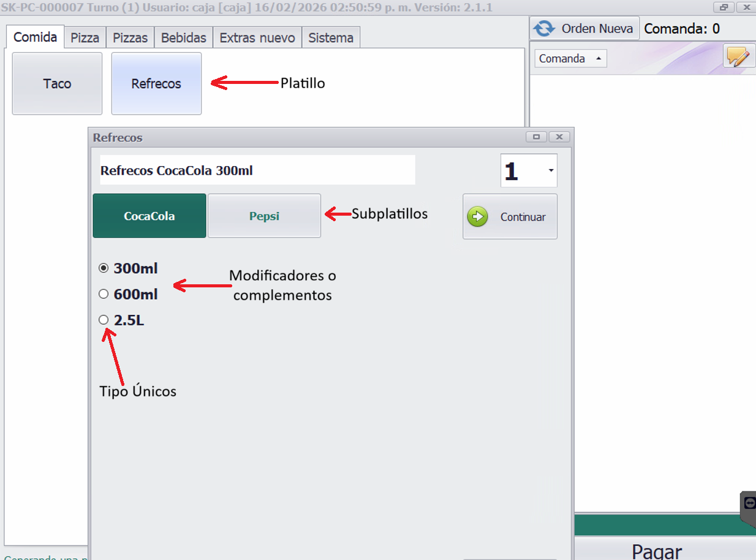Image resolution: width=756 pixels, height=560 pixels.
Task: Select the Pepsi sub-dish button
Action: 264,216
